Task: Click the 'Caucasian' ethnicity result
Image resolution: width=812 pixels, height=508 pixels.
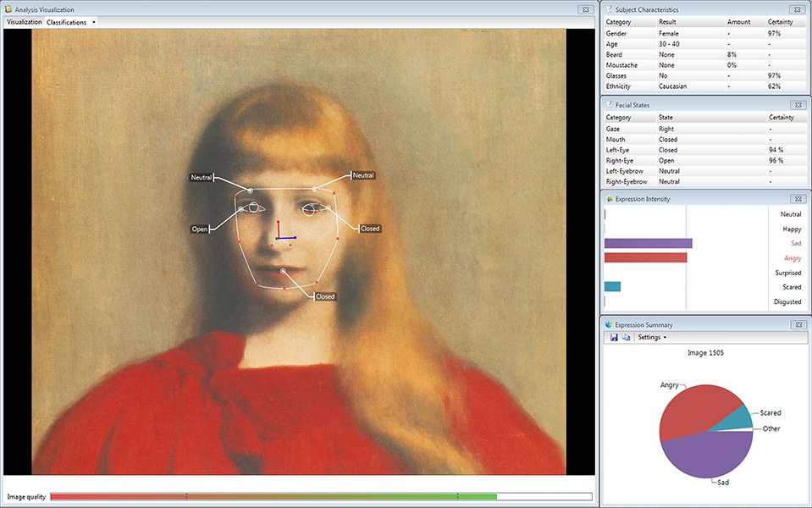Action: tap(672, 86)
